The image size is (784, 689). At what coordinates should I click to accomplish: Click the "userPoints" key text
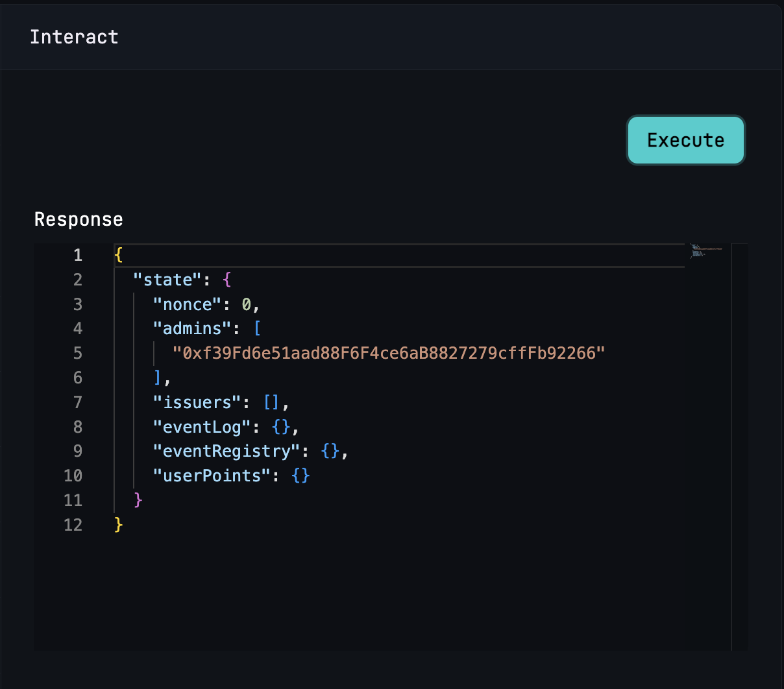tap(212, 476)
